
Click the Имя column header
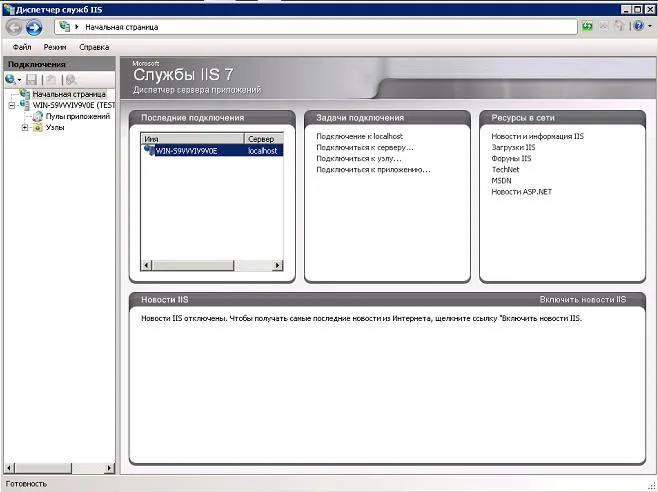(193, 139)
